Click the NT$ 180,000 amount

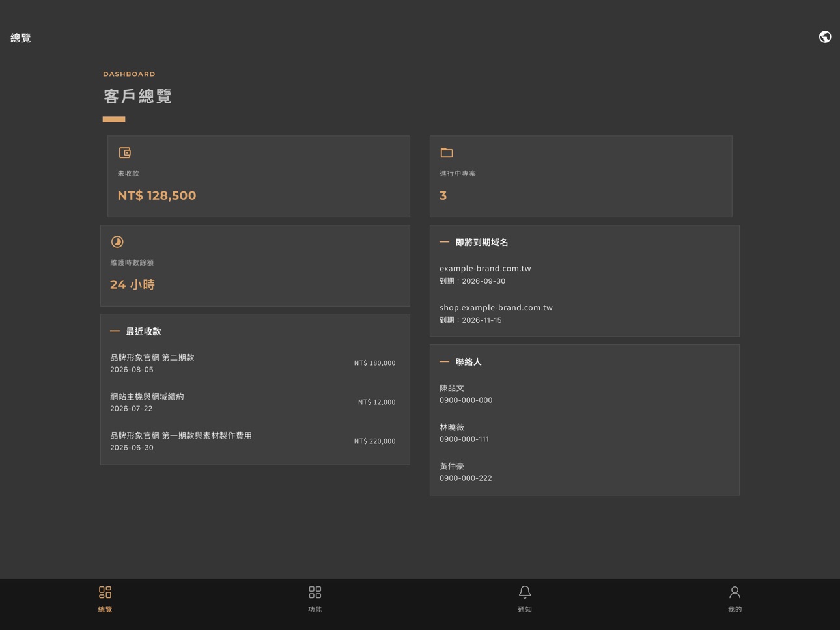click(x=375, y=363)
